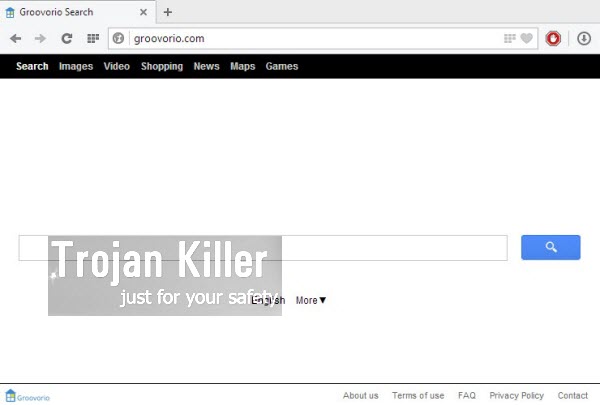
Task: Reload the Groovorio page
Action: pos(67,39)
